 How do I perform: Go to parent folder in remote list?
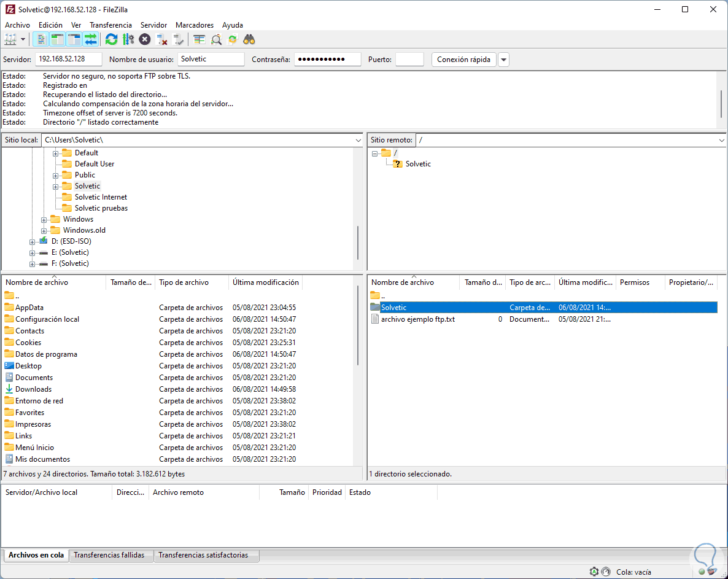pyautogui.click(x=378, y=295)
